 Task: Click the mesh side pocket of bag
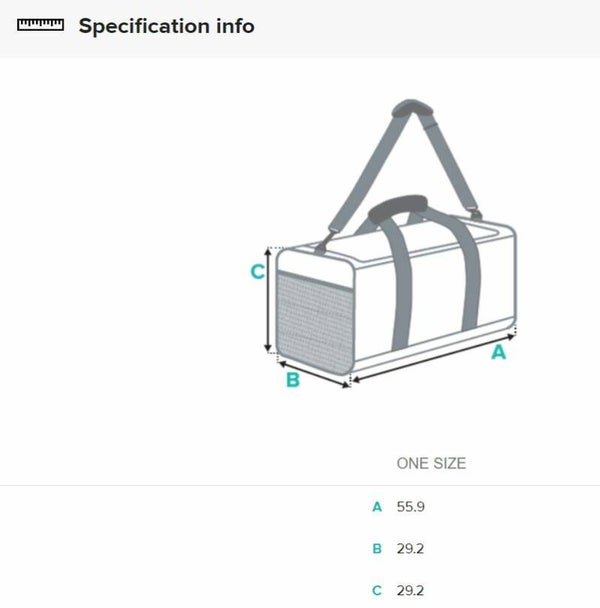coord(313,318)
